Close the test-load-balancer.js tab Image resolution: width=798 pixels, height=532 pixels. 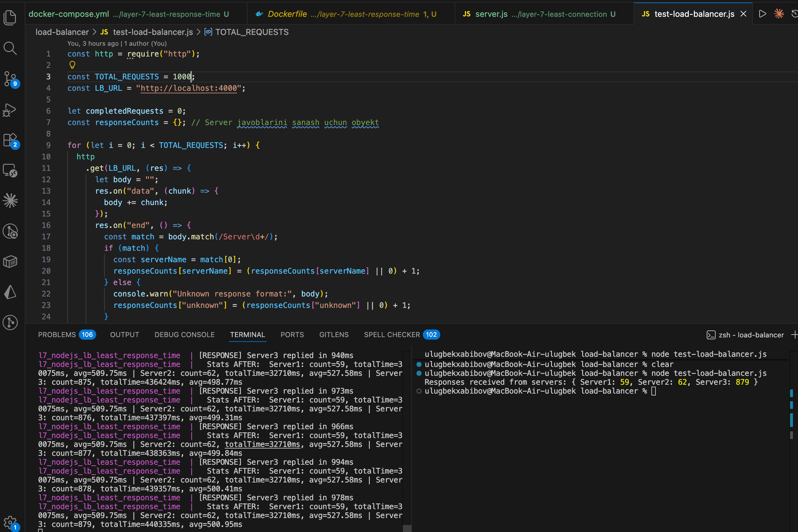pos(743,14)
